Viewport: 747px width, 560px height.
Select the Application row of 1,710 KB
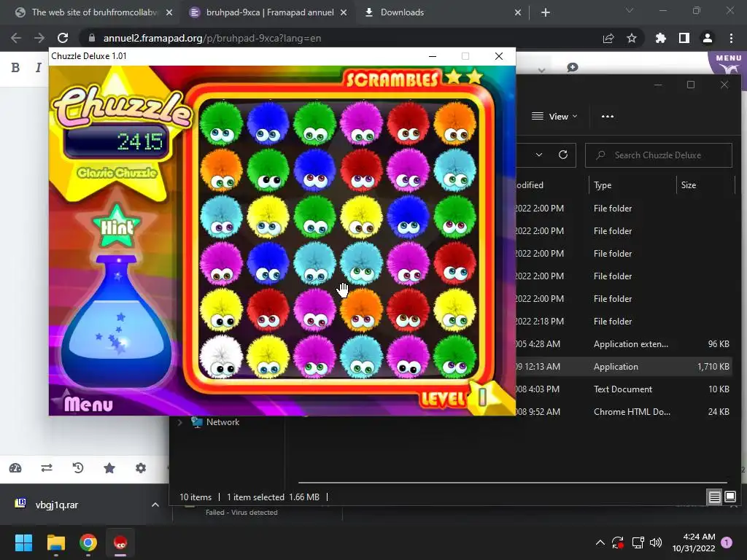point(624,367)
